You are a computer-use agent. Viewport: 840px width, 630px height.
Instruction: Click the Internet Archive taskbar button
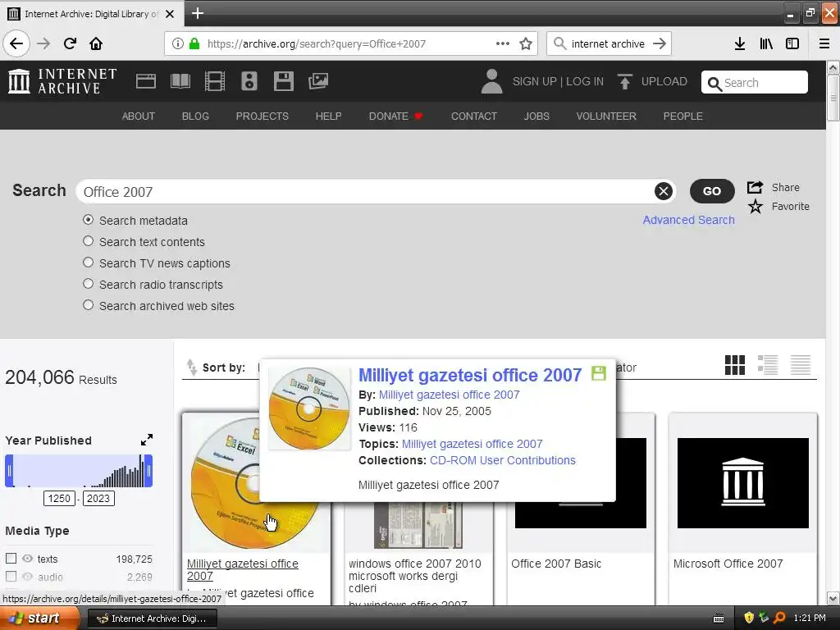click(x=152, y=619)
